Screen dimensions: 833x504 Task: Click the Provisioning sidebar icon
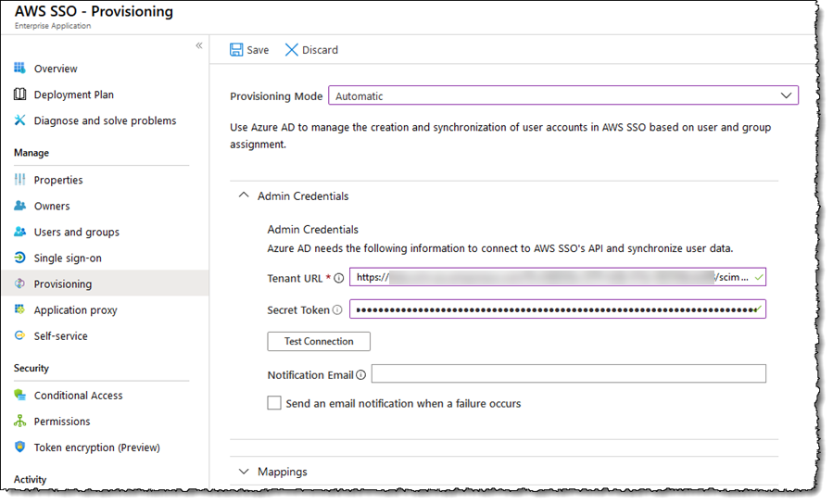(x=19, y=283)
